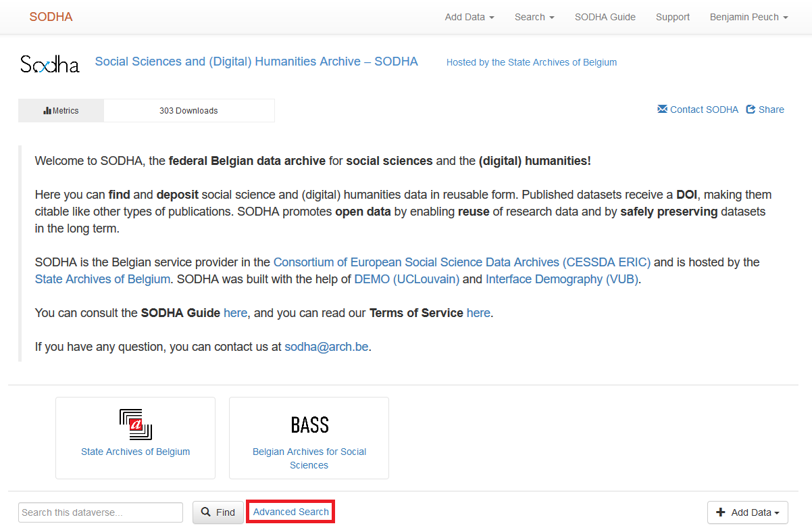Open SODHA Guide from navbar
The width and height of the screenshot is (812, 530).
pos(605,17)
